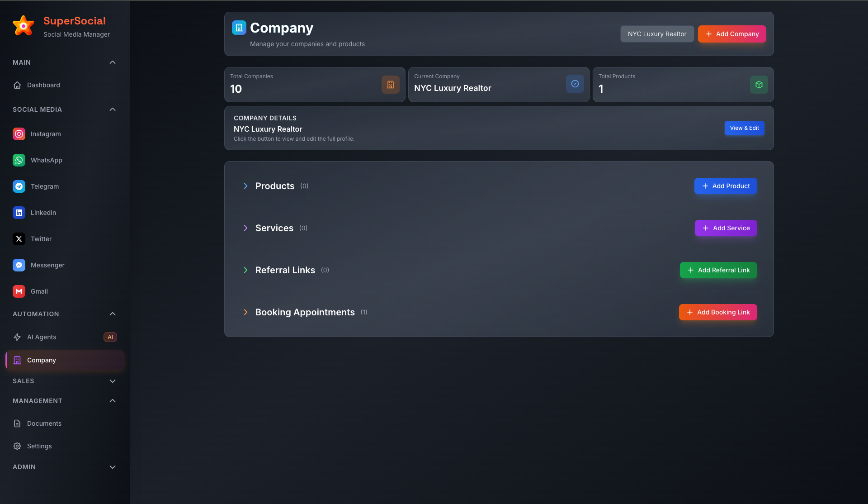Viewport: 868px width, 504px height.
Task: Open NYC Luxury Realtor company selector
Action: click(x=657, y=34)
